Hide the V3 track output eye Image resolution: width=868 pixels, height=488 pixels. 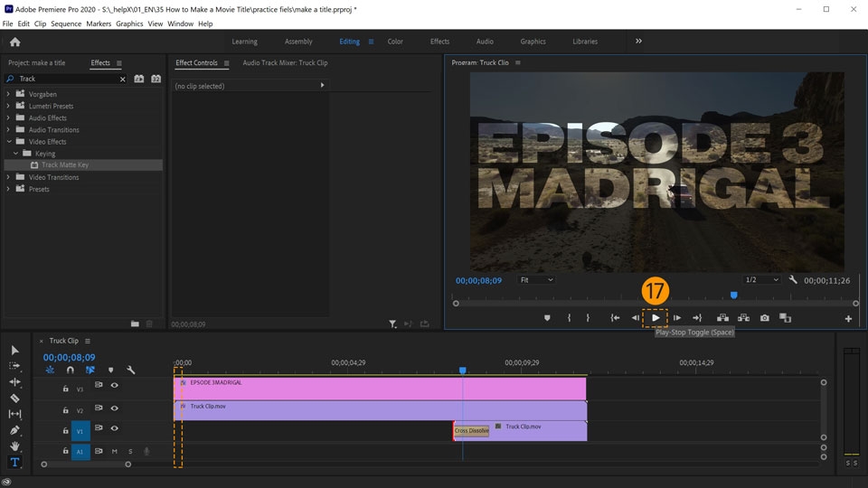point(114,386)
